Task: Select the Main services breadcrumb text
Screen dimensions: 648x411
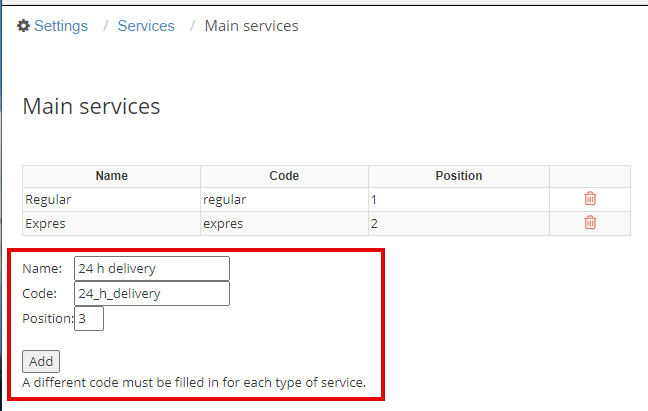Action: coord(251,26)
